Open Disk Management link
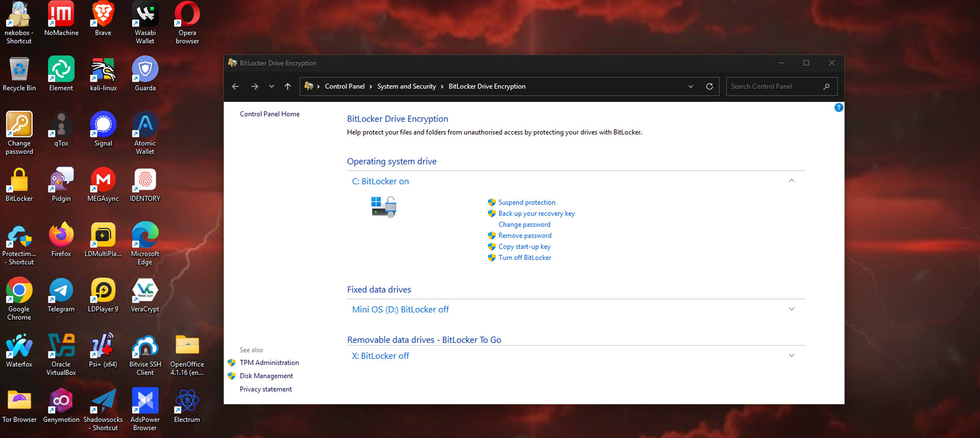 tap(266, 376)
